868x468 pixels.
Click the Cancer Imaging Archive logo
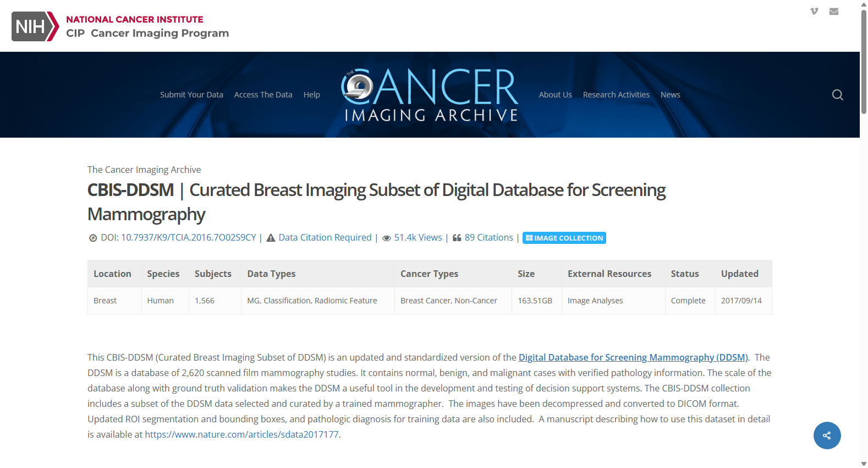(430, 95)
